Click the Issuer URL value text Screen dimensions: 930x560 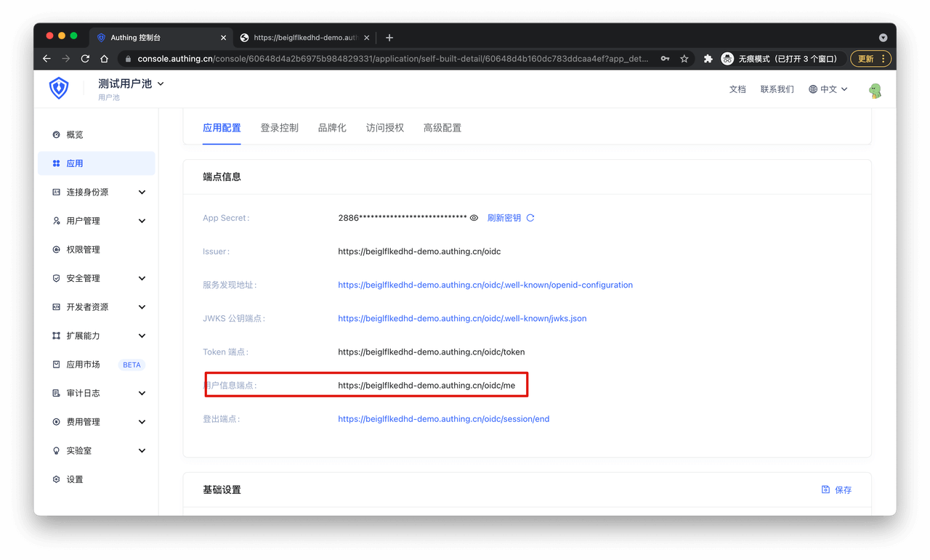click(x=419, y=251)
